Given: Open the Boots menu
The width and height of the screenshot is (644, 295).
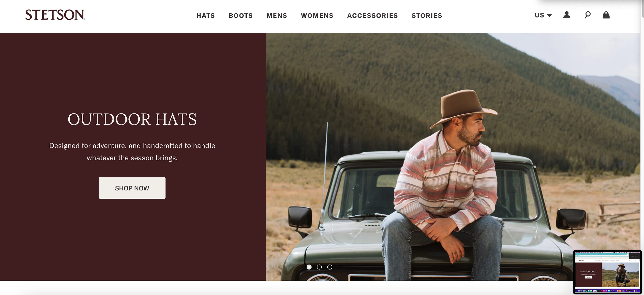Looking at the screenshot, I should click(241, 16).
